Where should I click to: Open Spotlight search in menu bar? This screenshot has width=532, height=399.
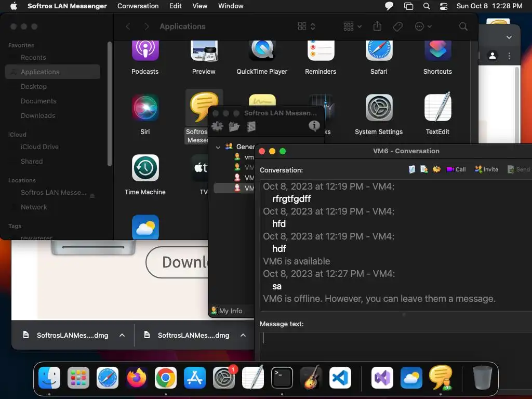[427, 6]
